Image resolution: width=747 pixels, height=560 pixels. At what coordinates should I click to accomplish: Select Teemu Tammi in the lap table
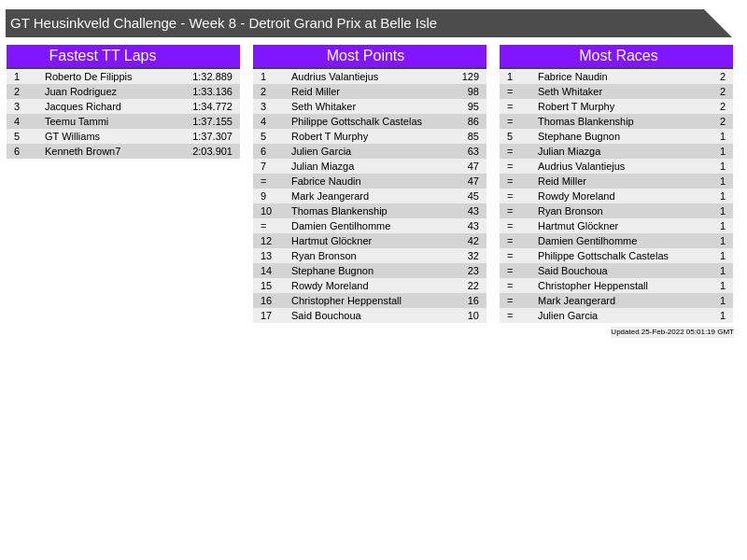click(x=77, y=121)
